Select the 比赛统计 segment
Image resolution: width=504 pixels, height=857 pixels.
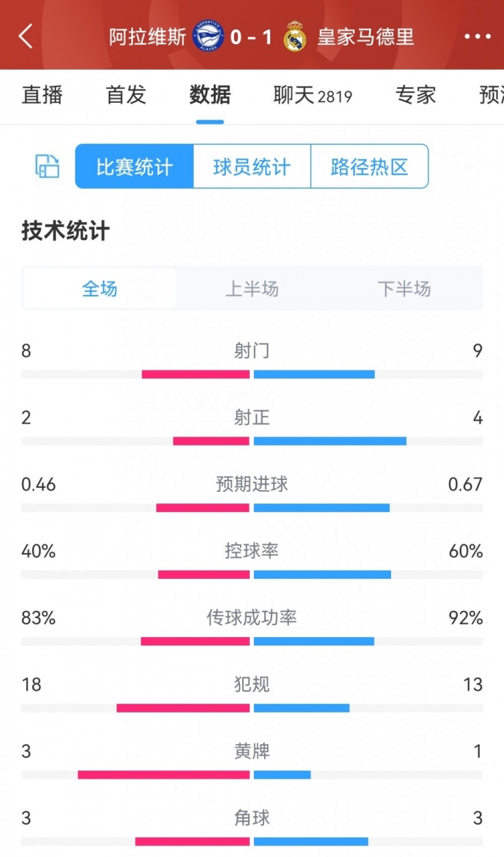(x=133, y=166)
